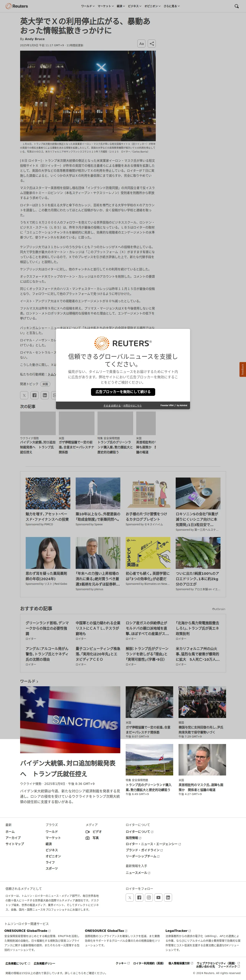Open recommended story 量子コンピューティング株急落
Viewport: 246px width, 980px height.
click(x=98, y=654)
